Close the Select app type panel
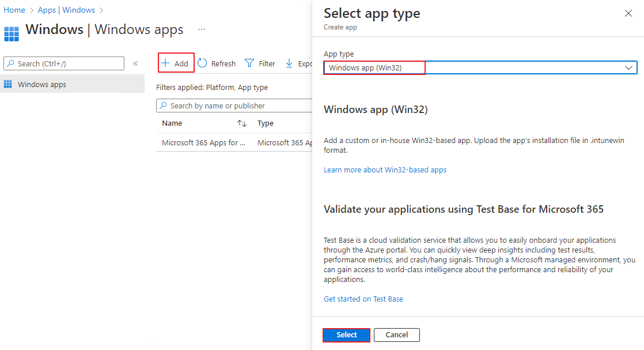The height and width of the screenshot is (350, 644). [x=628, y=13]
